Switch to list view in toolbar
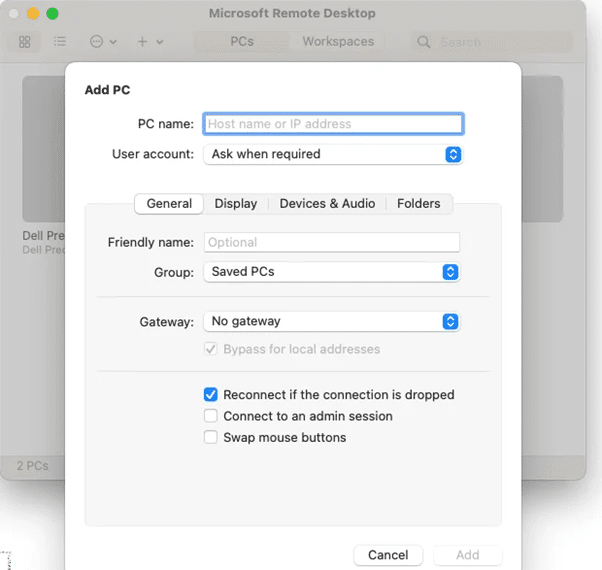Image resolution: width=602 pixels, height=570 pixels. tap(60, 41)
